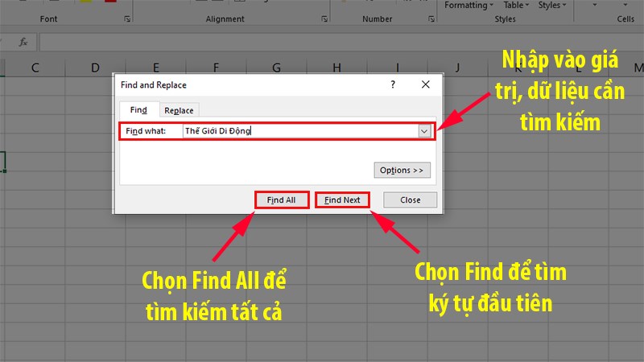The width and height of the screenshot is (644, 362).
Task: Open the Conditional Formatting dropdown
Action: (468, 5)
